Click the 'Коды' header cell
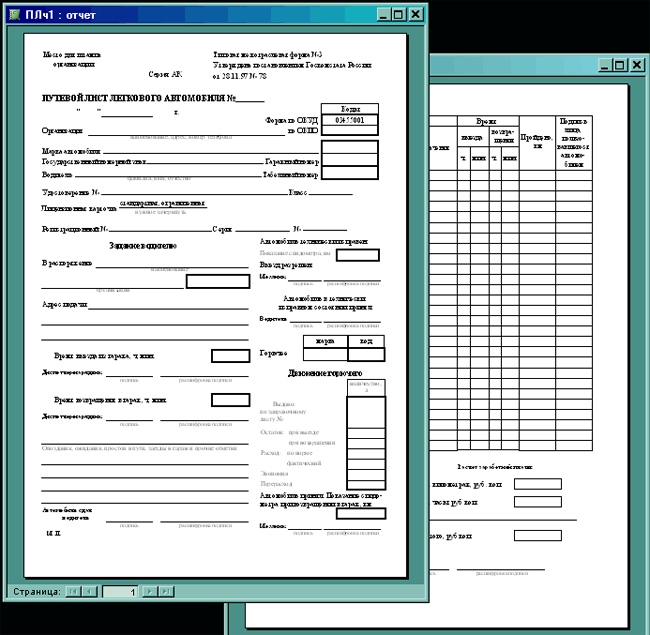650x635 pixels. [x=350, y=109]
